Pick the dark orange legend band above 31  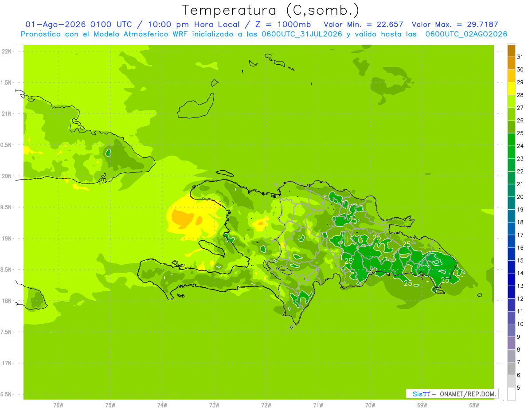(x=511, y=51)
